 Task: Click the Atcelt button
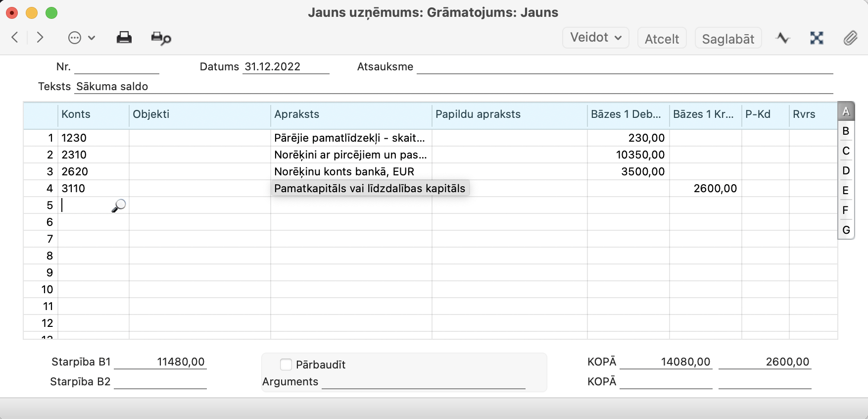662,39
